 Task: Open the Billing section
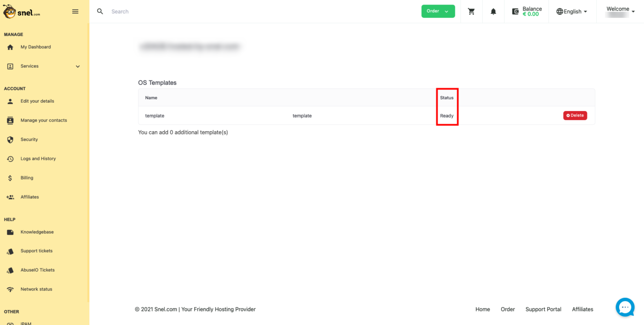(x=27, y=178)
